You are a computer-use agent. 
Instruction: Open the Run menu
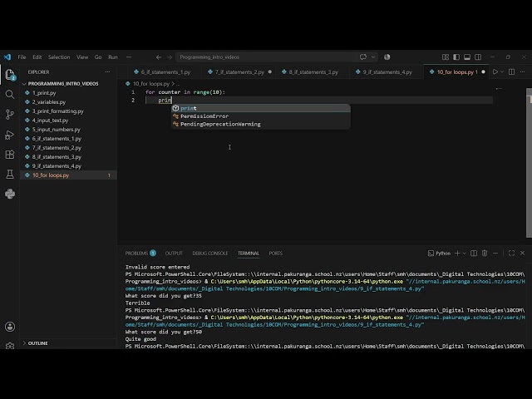coord(113,57)
